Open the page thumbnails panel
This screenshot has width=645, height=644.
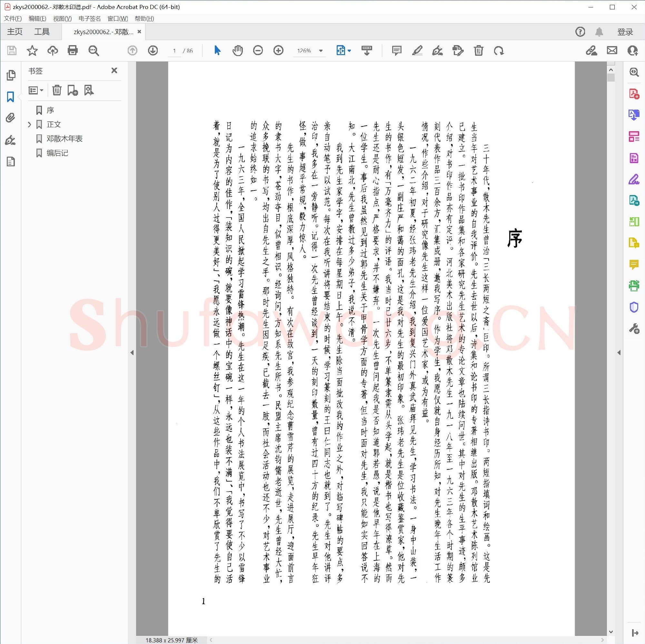tap(11, 75)
